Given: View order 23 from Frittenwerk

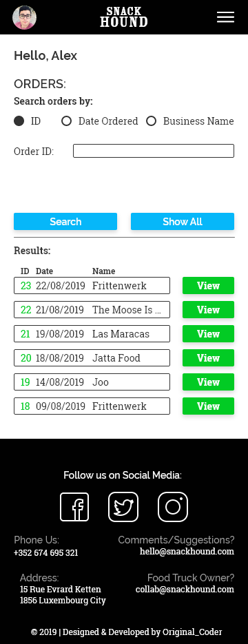Looking at the screenshot, I should [208, 285].
